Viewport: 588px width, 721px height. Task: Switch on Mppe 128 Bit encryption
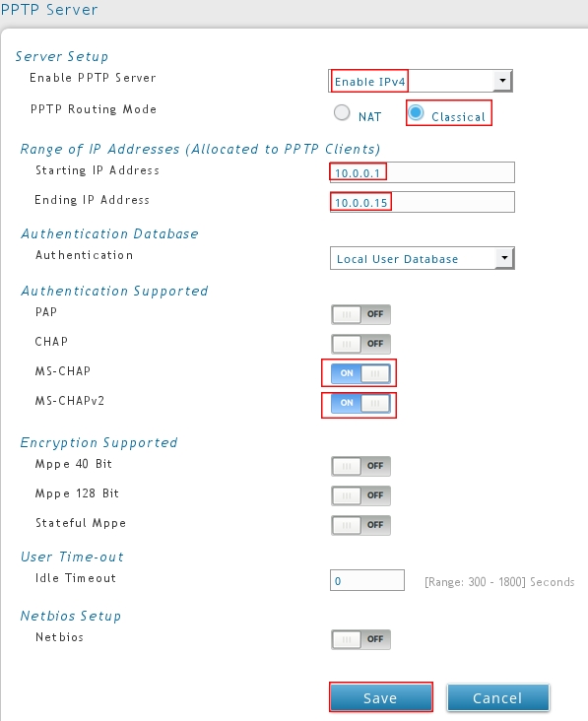pos(360,495)
